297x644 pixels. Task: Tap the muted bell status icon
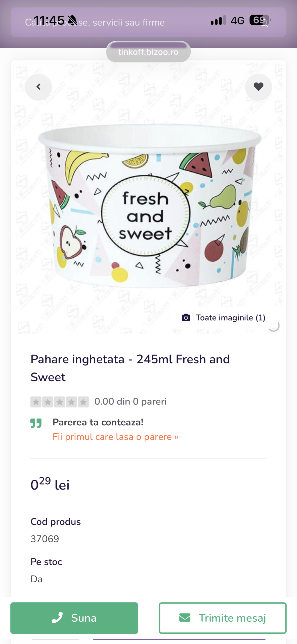[72, 20]
